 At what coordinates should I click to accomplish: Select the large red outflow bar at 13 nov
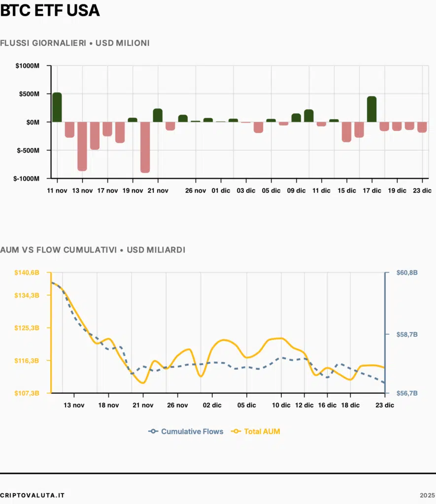pyautogui.click(x=82, y=145)
